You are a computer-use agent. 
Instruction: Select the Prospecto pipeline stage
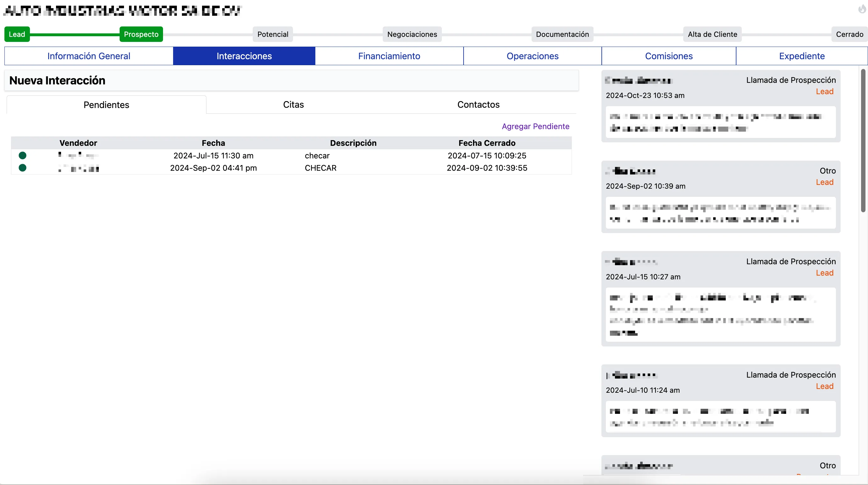tap(141, 34)
